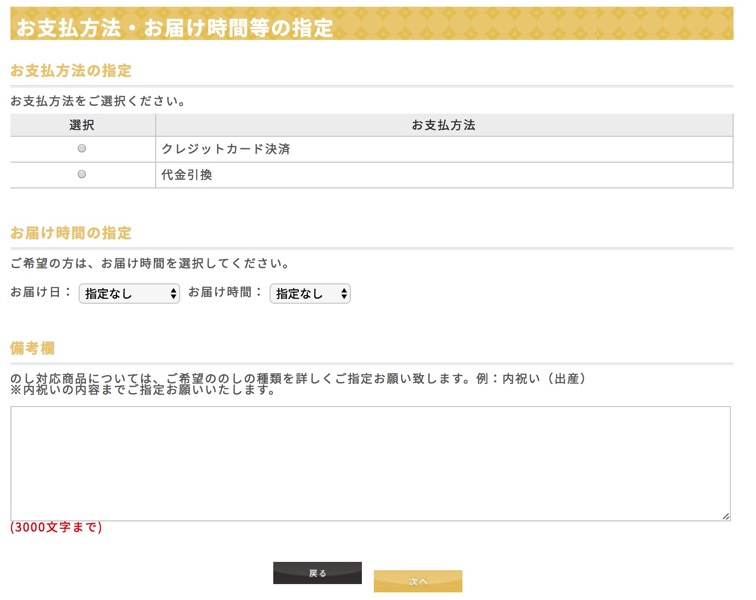
Task: Click the お支払方法・お届け時間等の指定 page title
Action: (x=175, y=27)
